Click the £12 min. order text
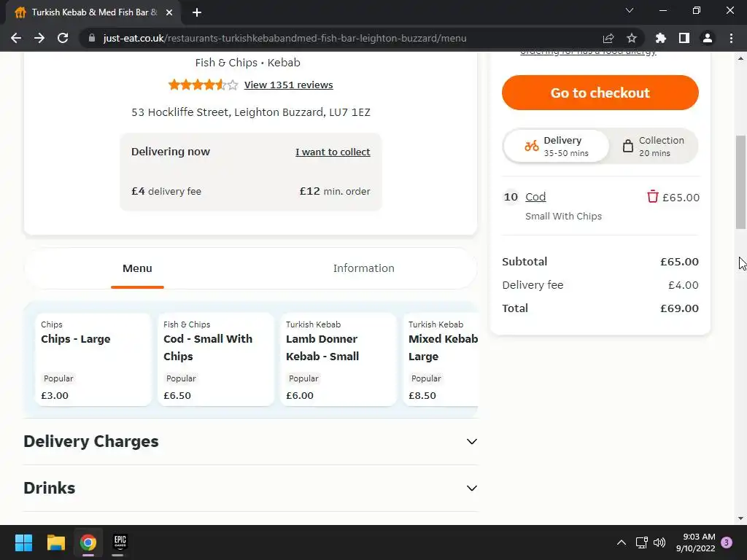The height and width of the screenshot is (560, 747). click(x=334, y=191)
